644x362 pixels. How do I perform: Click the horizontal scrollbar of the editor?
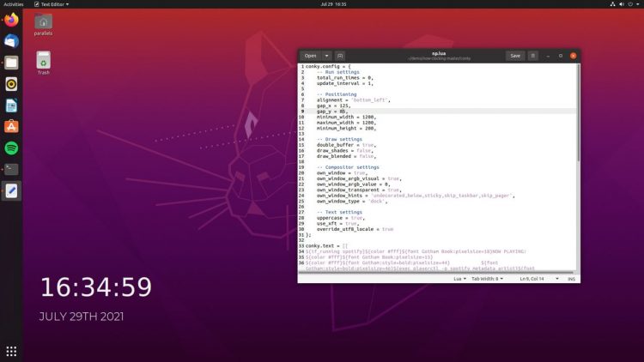click(x=435, y=272)
